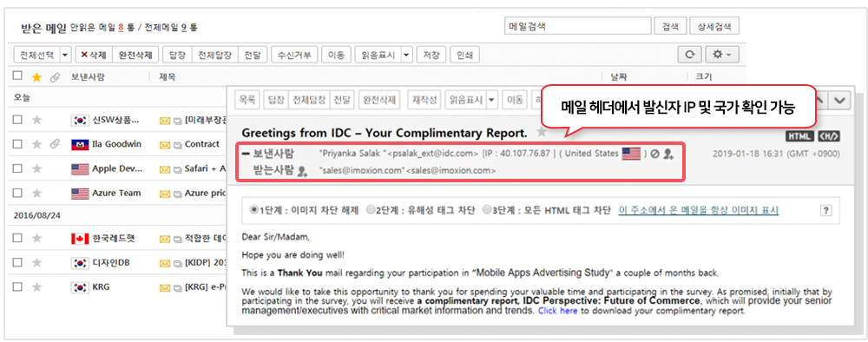Viewport: 868px width, 342px height.
Task: Click the 인쇄 button
Action: [465, 55]
